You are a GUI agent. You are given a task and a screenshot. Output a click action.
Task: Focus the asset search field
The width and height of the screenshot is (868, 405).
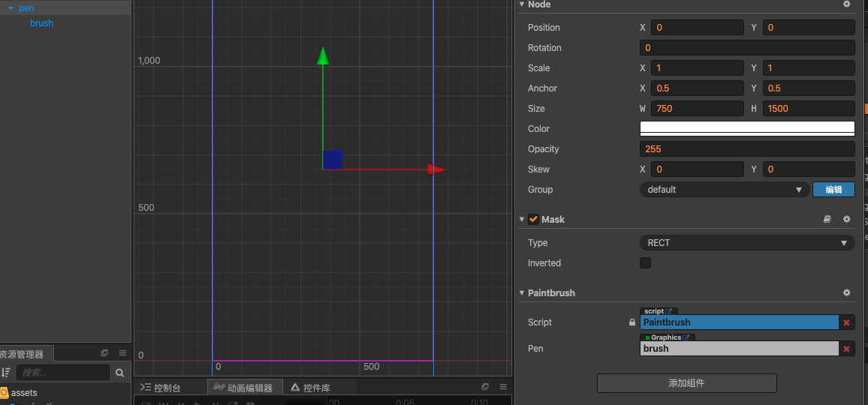coord(63,373)
